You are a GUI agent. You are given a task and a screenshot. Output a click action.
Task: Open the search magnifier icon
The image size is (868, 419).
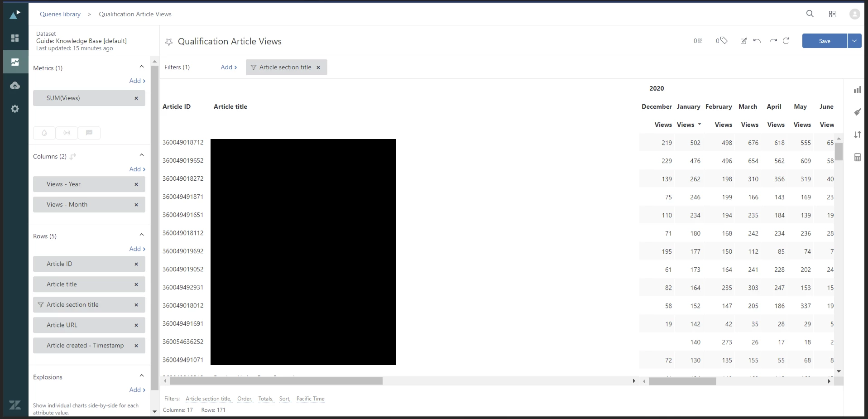click(810, 14)
